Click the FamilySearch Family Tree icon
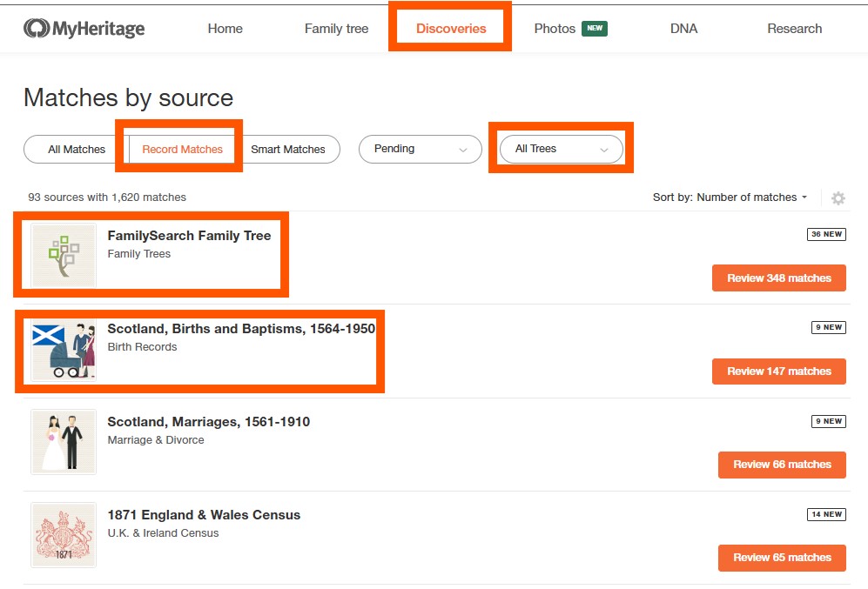The height and width of the screenshot is (589, 868). point(64,255)
